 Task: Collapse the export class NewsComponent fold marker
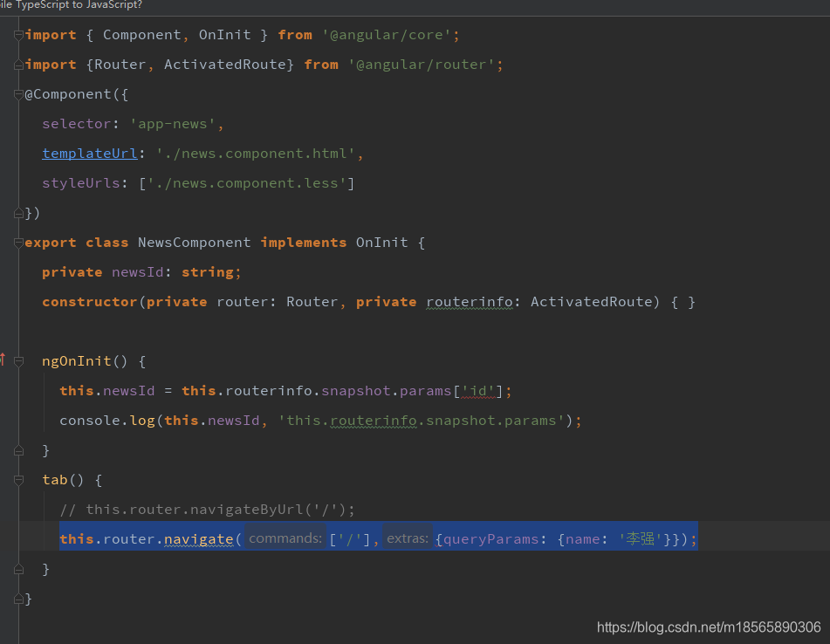[x=18, y=243]
